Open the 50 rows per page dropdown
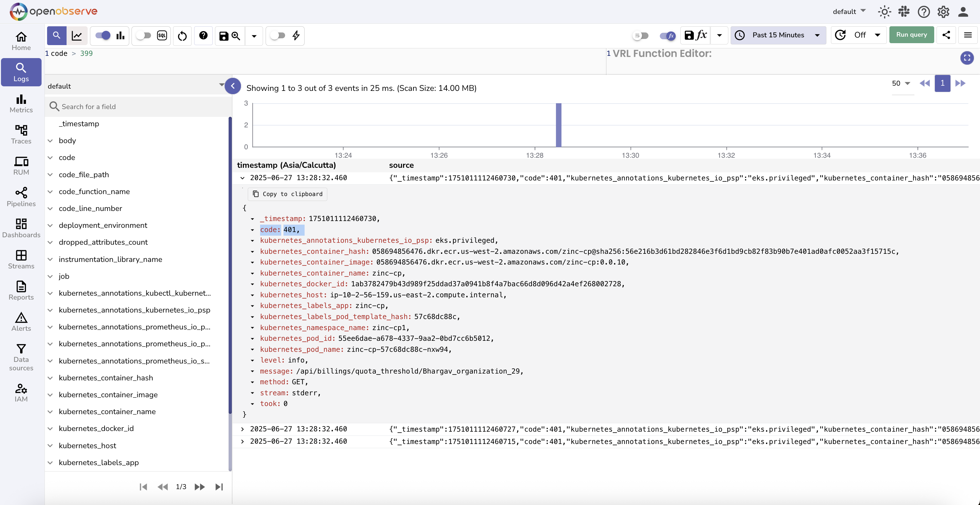980x505 pixels. tap(901, 83)
